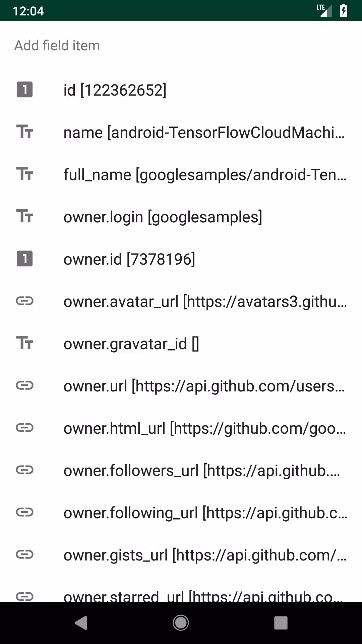
Task: Tap the text-type icon next to name
Action: tap(24, 132)
